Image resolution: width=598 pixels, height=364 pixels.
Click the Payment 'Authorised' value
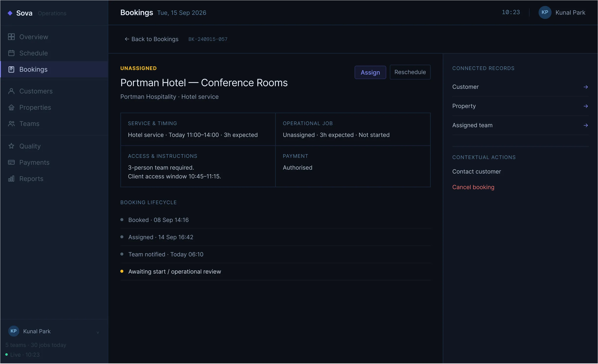coord(297,168)
